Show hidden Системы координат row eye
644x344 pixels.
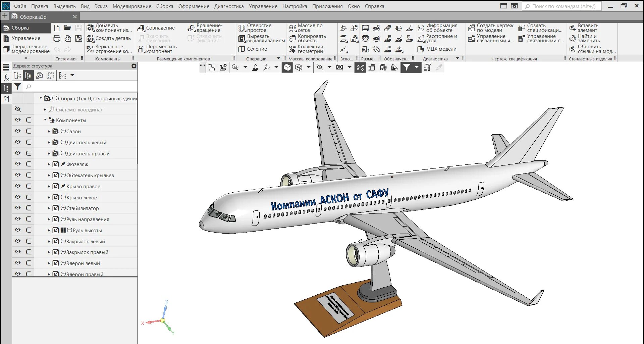pos(18,109)
